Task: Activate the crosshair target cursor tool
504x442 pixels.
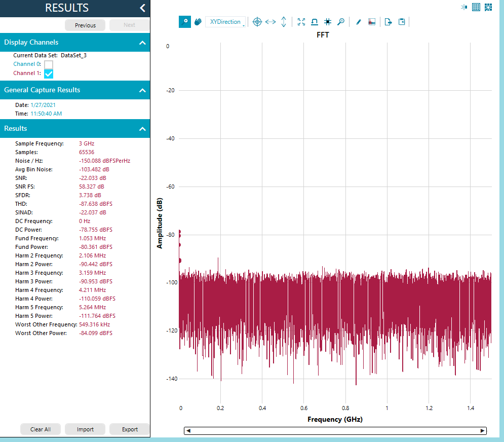Action: 257,22
